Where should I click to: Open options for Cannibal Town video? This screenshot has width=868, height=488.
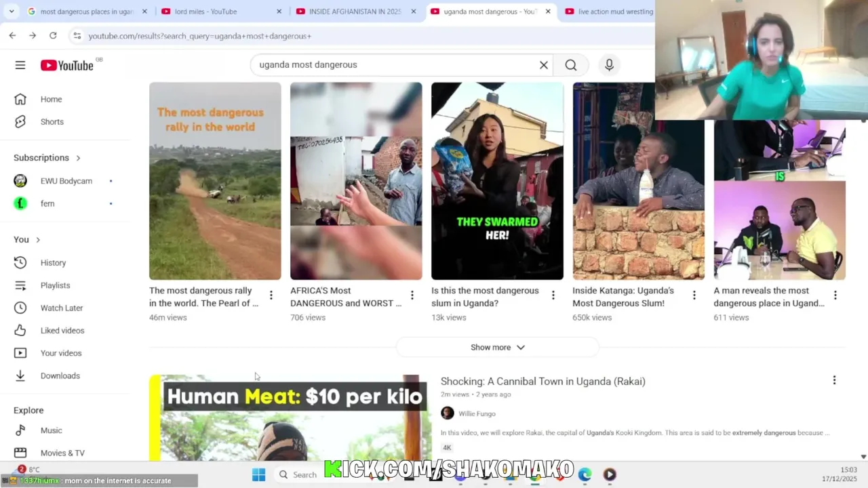tap(834, 381)
